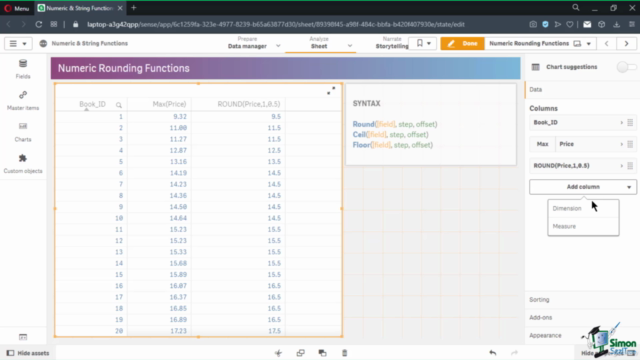640x360 pixels.
Task: Click the app globe icon
Action: click(43, 43)
